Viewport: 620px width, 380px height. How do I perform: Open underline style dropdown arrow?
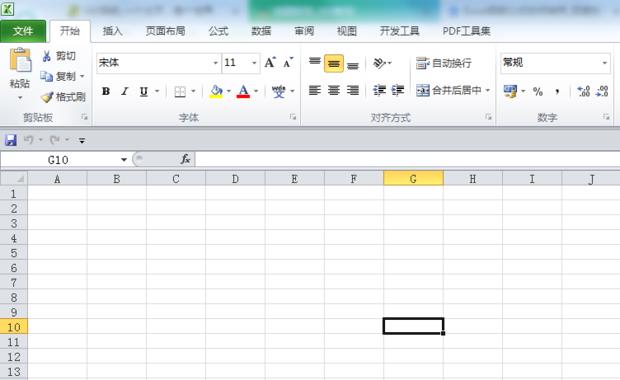tap(157, 91)
